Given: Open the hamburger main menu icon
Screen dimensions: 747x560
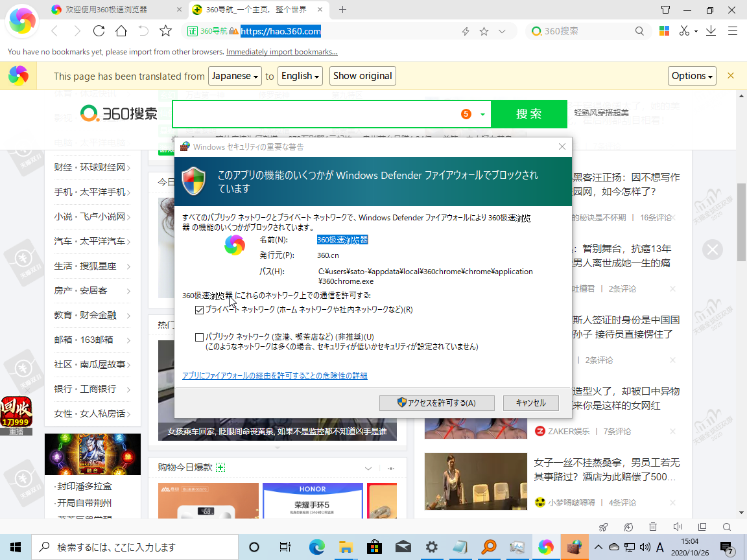Looking at the screenshot, I should 733,31.
